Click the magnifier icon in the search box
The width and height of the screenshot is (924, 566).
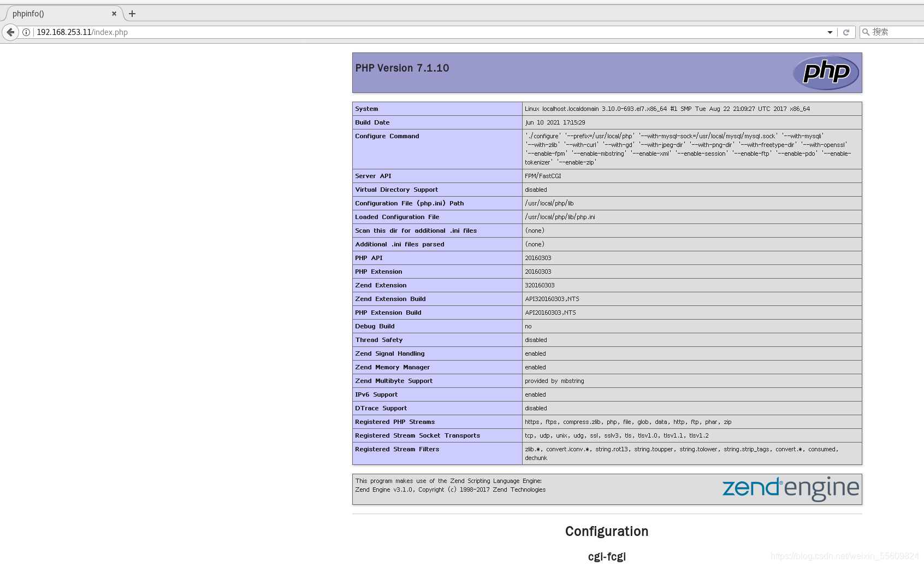[866, 32]
